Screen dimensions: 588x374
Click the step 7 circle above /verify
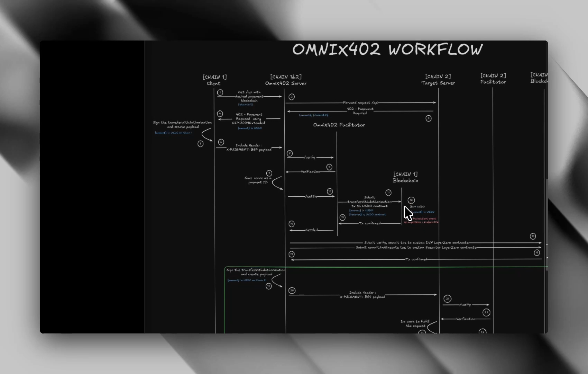click(x=290, y=153)
